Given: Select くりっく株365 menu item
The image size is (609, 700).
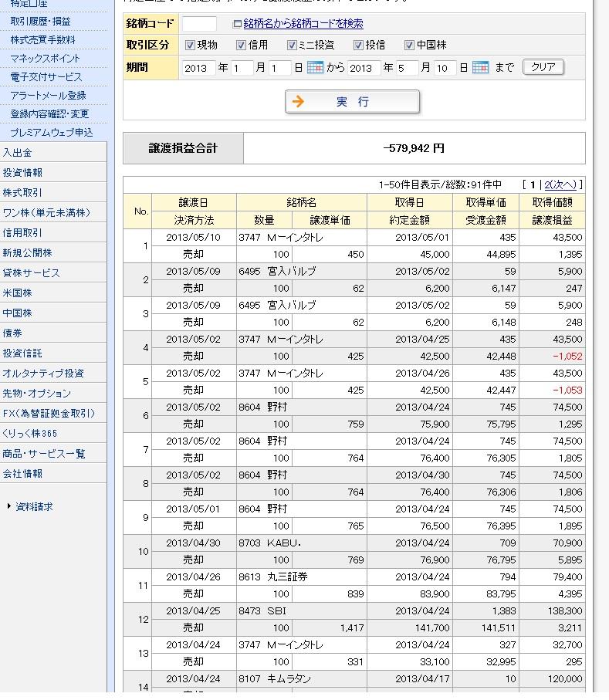Looking at the screenshot, I should 53,434.
